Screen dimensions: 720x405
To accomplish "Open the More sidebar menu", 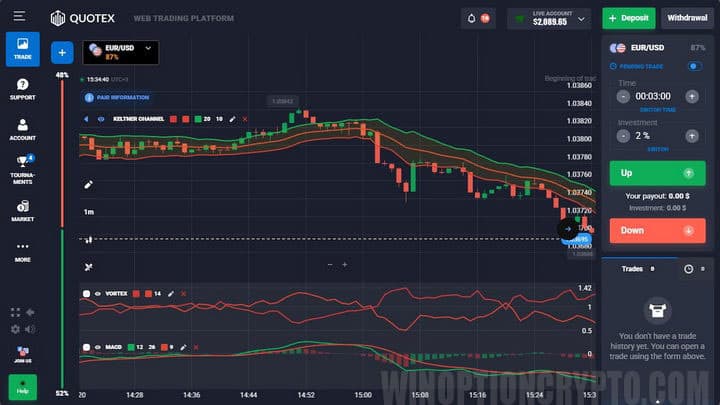I will pyautogui.click(x=22, y=252).
